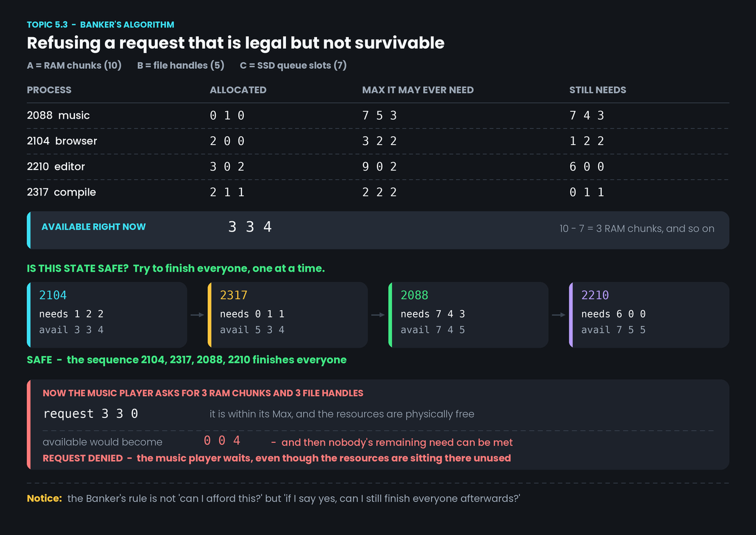Screen dimensions: 756x535
Task: Click the 2088 music process row
Action: 378,116
